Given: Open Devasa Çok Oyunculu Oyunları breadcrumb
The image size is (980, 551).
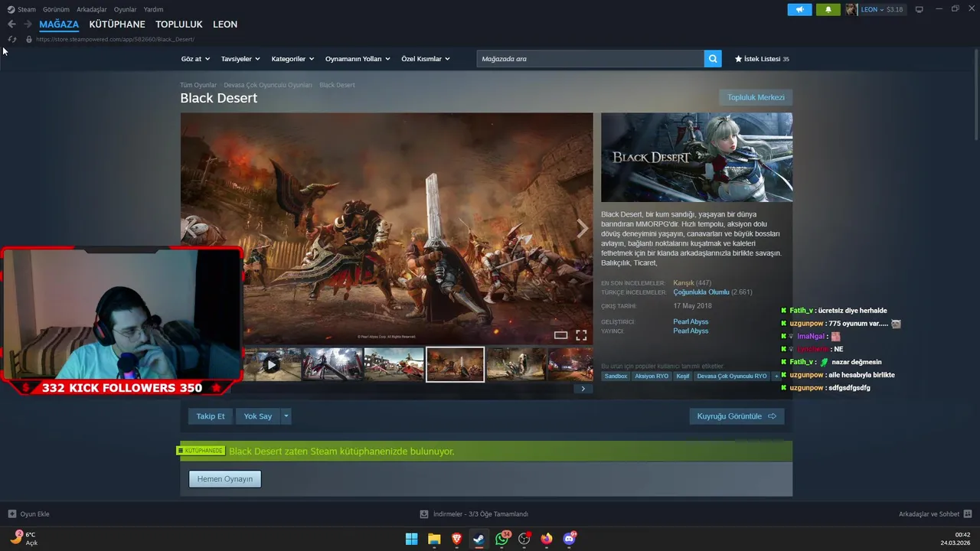Looking at the screenshot, I should tap(268, 85).
